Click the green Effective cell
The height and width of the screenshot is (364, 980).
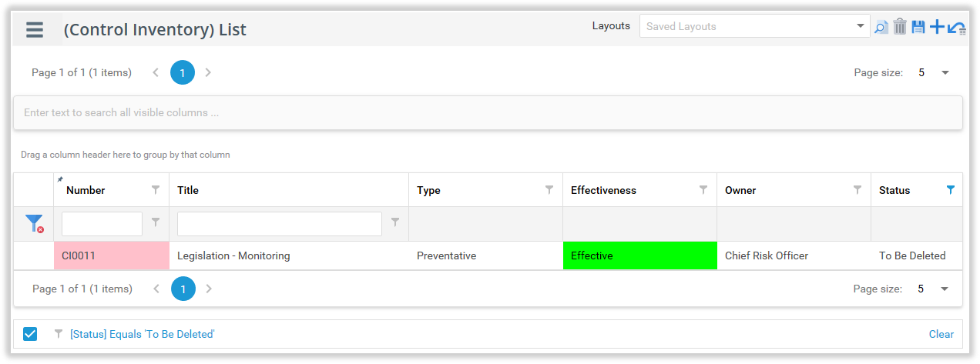(x=639, y=255)
